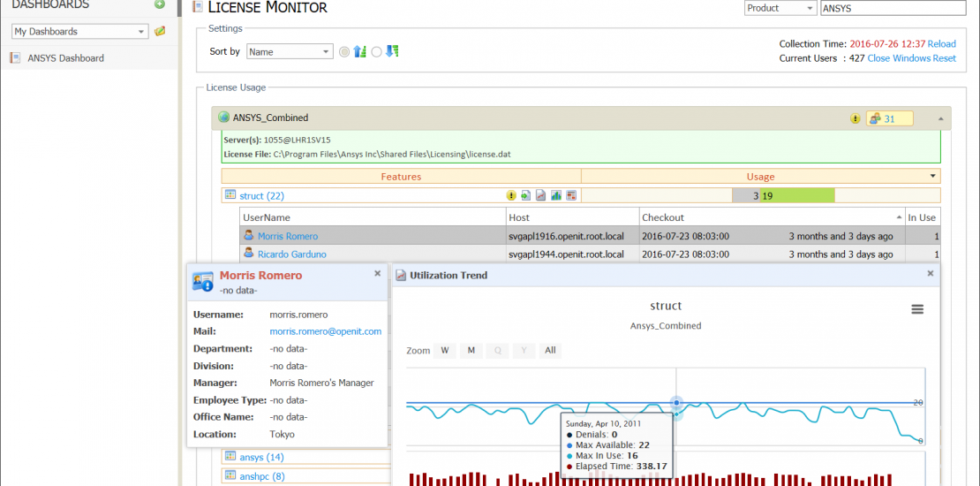Open the anshpc (8) feature link
The height and width of the screenshot is (486, 980).
262,476
